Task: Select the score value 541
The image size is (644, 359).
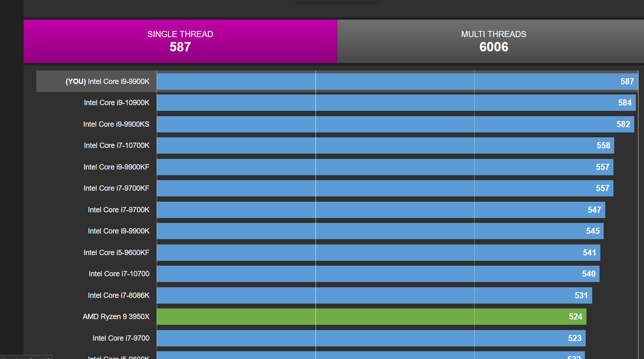Action: (589, 253)
